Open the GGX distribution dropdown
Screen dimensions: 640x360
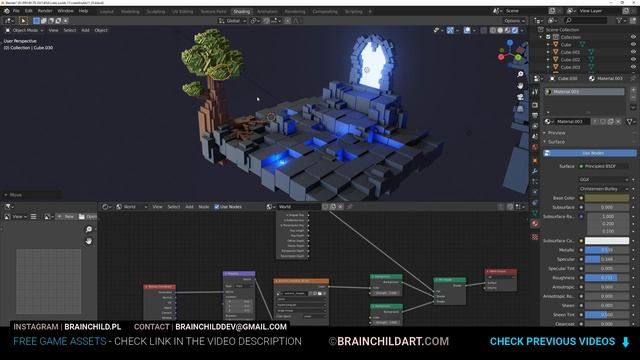point(604,180)
